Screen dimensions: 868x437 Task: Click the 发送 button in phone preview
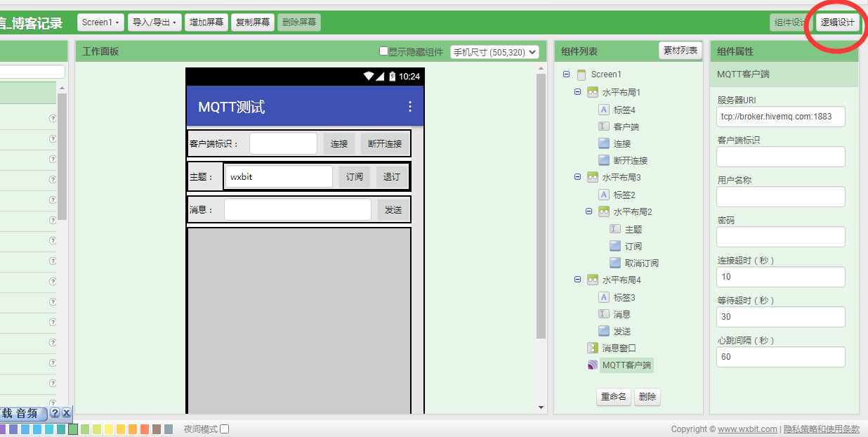point(394,209)
